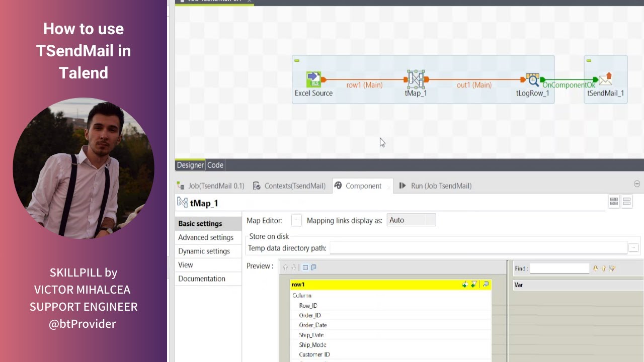Switch to the grid layout view icon
644x362 pixels.
(x=614, y=202)
